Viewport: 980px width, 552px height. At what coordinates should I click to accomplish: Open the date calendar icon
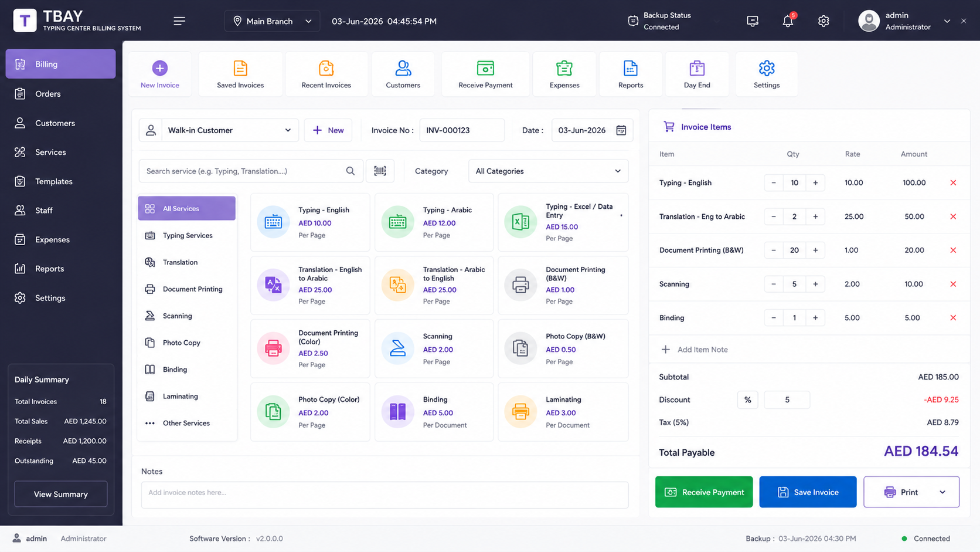[x=621, y=130]
